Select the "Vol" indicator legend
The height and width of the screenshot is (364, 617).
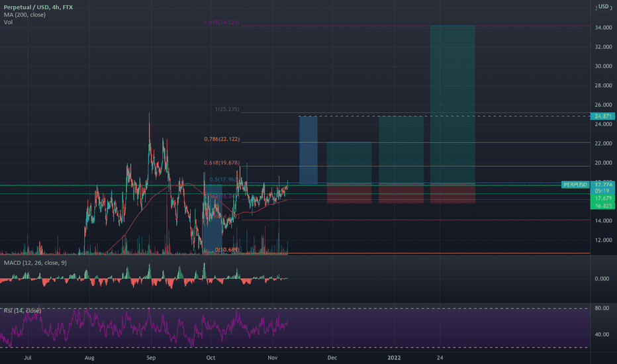click(8, 22)
